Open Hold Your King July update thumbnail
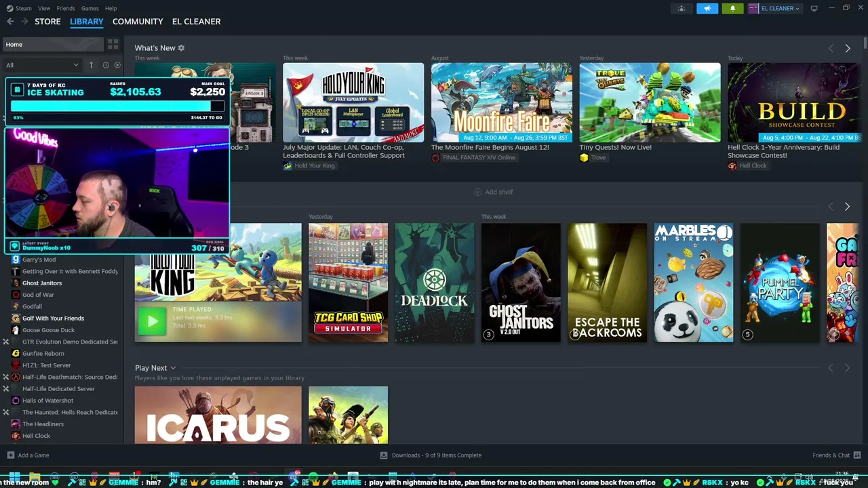Screen dimensions: 868x488 tap(353, 102)
